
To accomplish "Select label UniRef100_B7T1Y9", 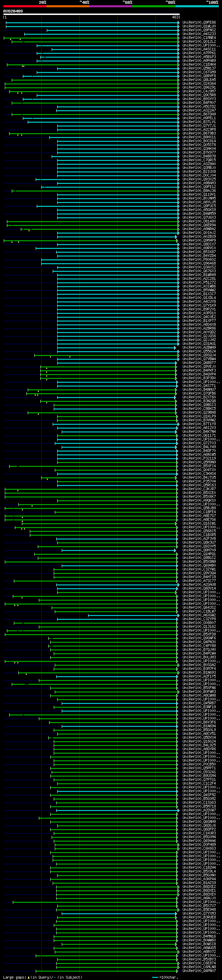I will (x=199, y=424).
